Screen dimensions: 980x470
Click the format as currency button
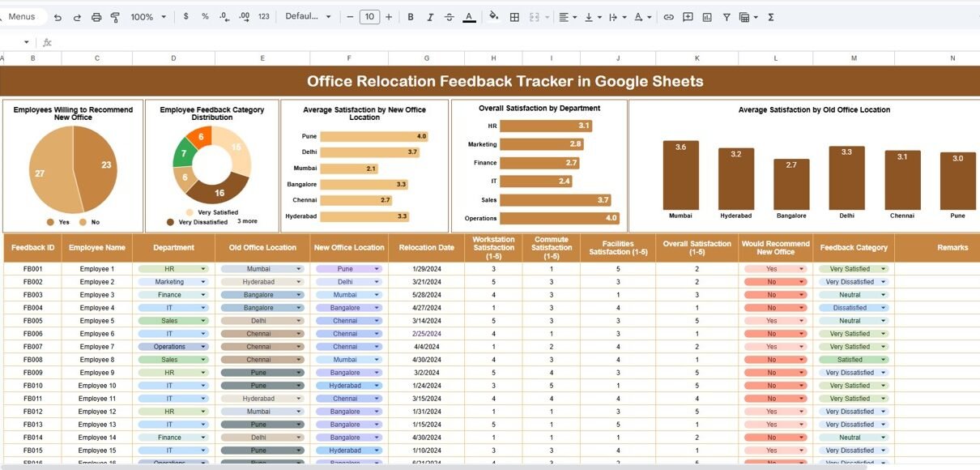[x=186, y=17]
